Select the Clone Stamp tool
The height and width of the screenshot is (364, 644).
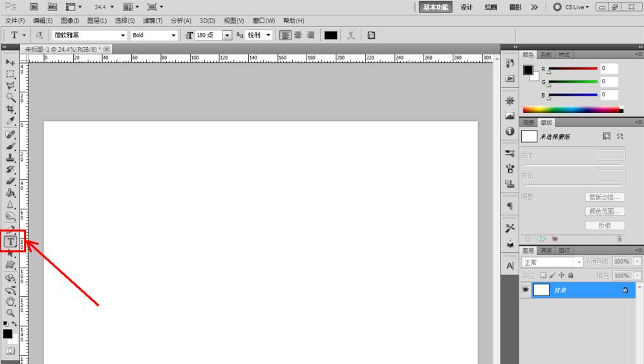10,157
